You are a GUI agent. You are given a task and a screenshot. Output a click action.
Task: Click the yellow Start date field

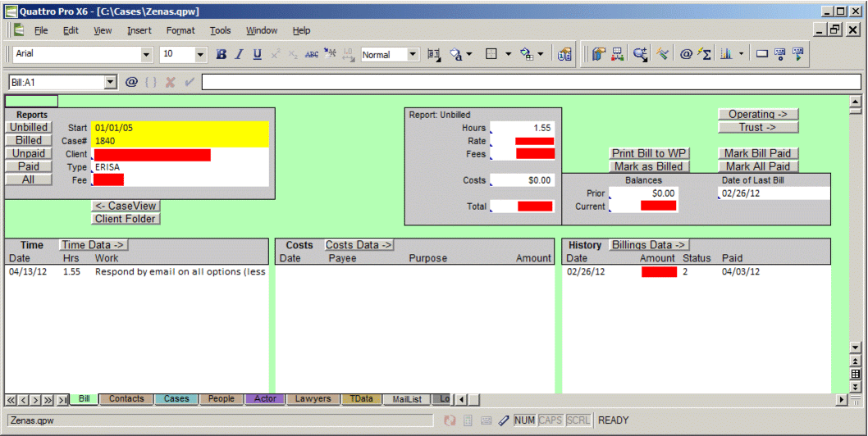[x=180, y=128]
